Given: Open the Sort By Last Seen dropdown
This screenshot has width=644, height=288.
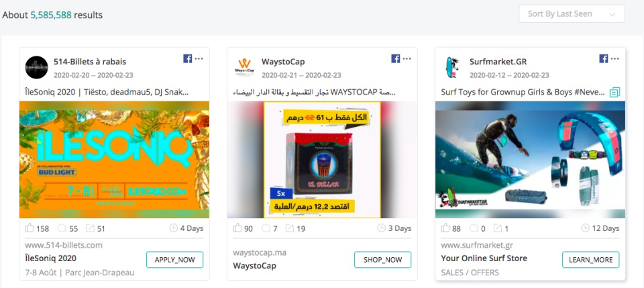Looking at the screenshot, I should [572, 14].
